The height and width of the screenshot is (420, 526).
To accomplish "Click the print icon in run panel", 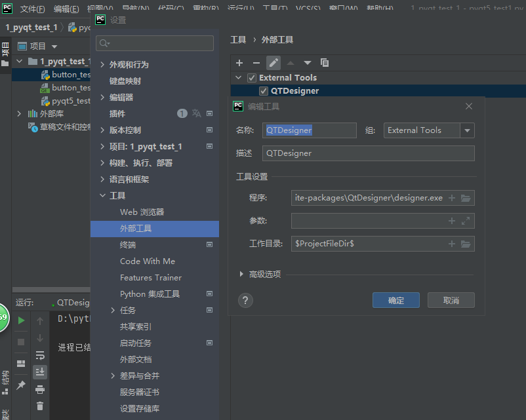I will [x=40, y=389].
